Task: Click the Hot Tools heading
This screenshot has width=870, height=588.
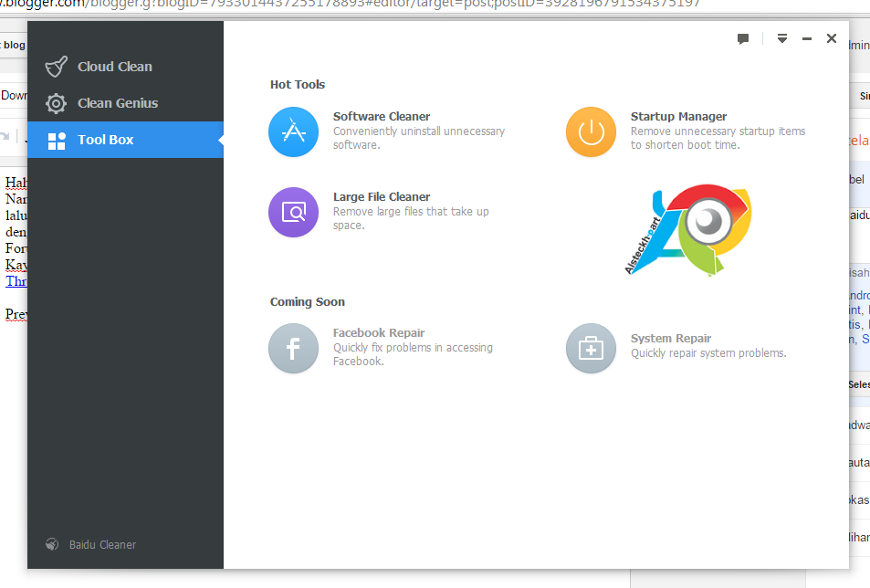Action: tap(298, 84)
